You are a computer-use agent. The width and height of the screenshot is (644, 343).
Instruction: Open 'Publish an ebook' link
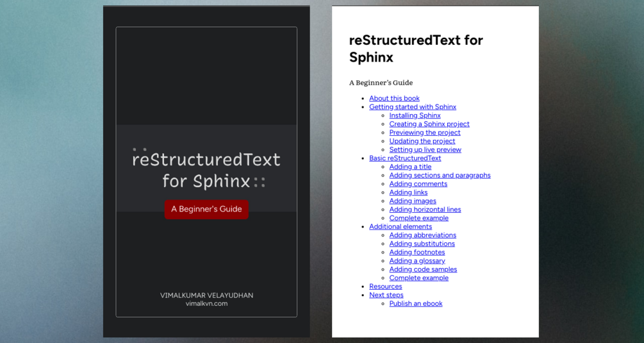click(416, 303)
